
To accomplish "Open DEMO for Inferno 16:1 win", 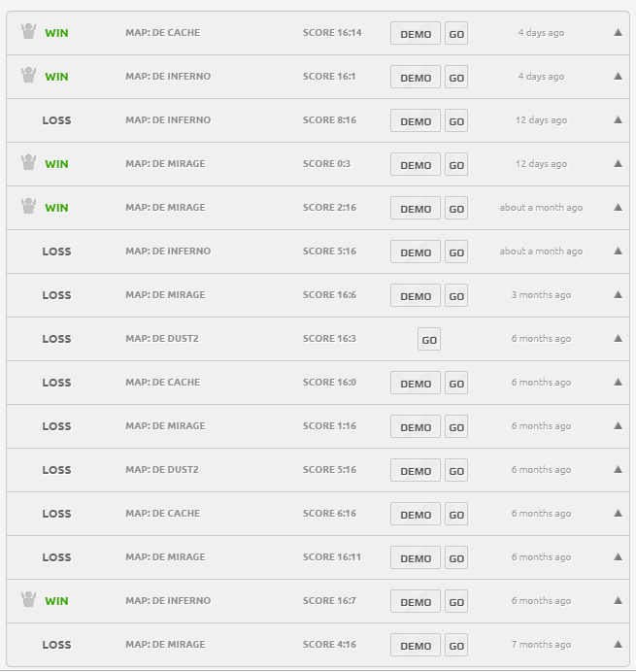I will 416,78.
